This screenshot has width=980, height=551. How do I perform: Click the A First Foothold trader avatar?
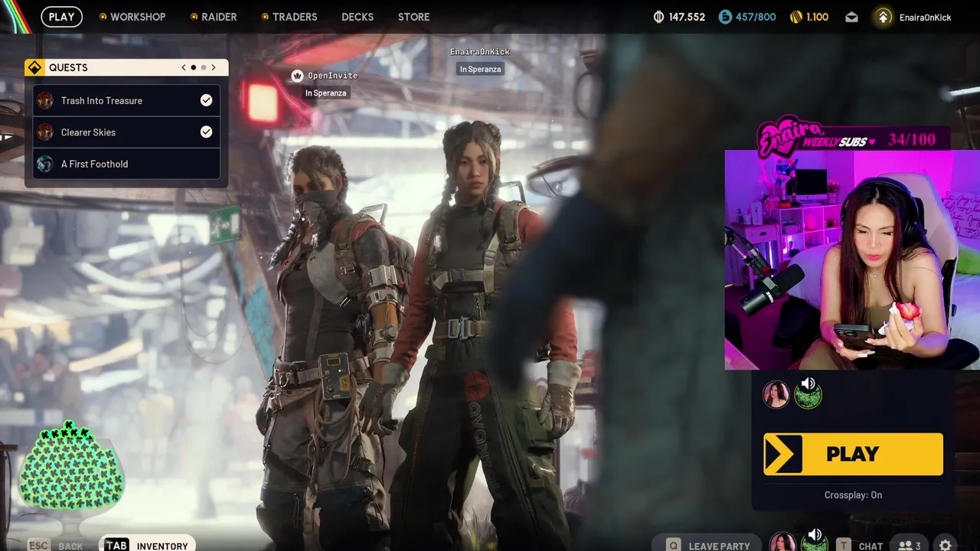(x=45, y=164)
